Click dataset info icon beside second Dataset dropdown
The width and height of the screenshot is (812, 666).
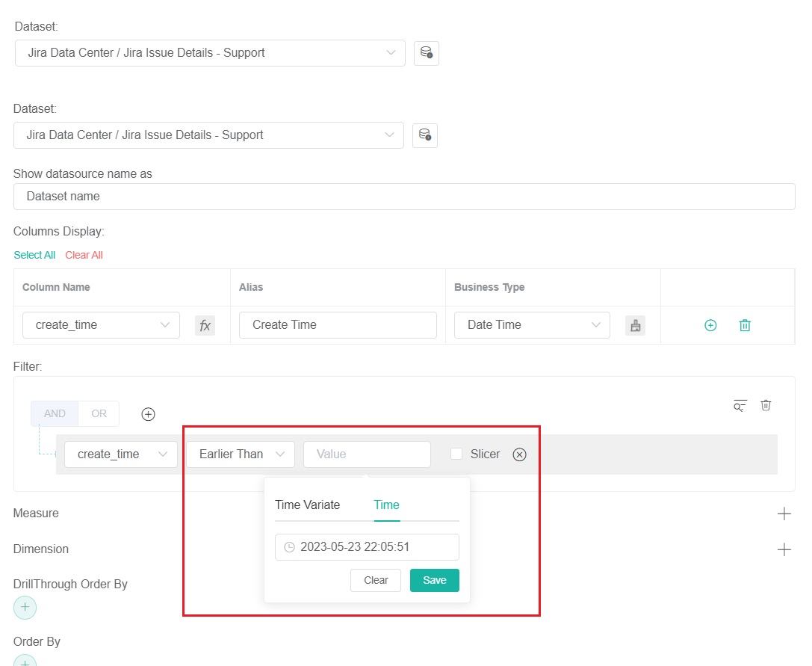tap(425, 135)
